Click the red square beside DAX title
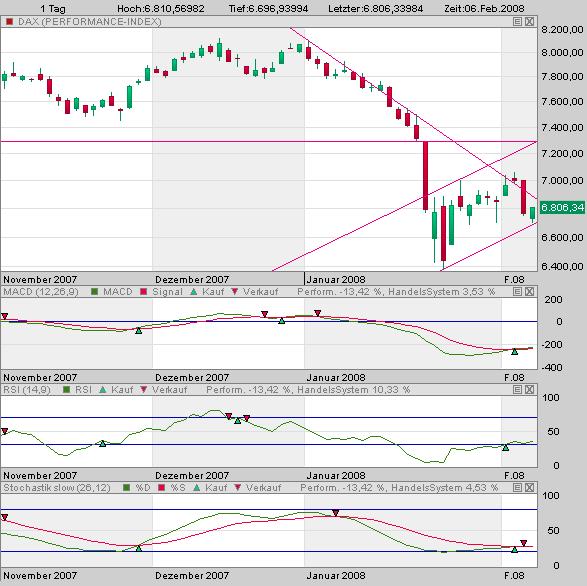 (x=10, y=22)
